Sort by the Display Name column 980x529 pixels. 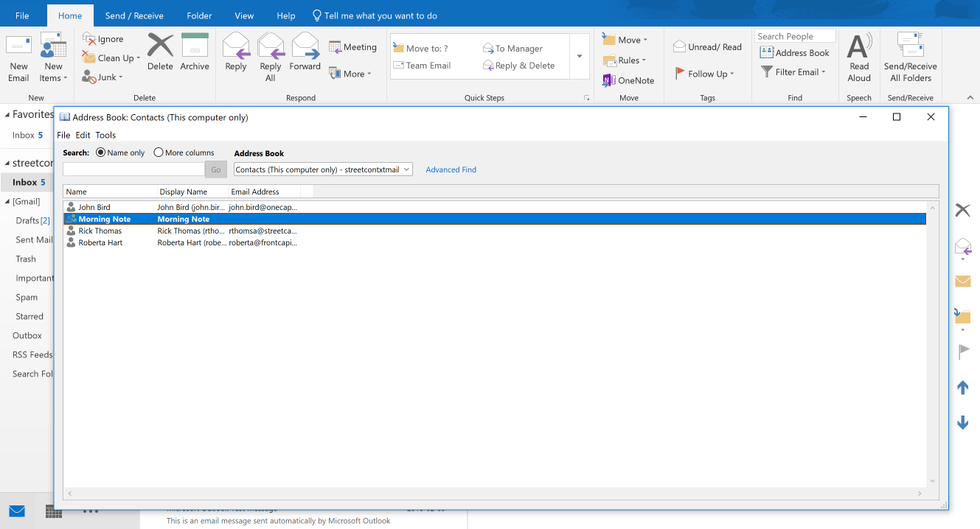tap(192, 192)
